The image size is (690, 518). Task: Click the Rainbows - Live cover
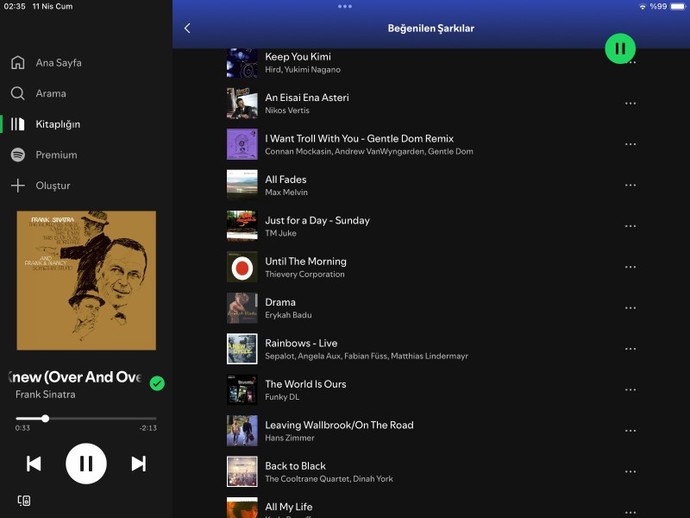(242, 349)
